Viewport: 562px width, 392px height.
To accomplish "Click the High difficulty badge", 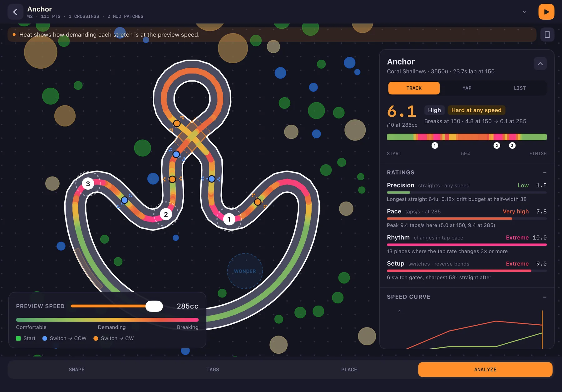I will point(434,110).
